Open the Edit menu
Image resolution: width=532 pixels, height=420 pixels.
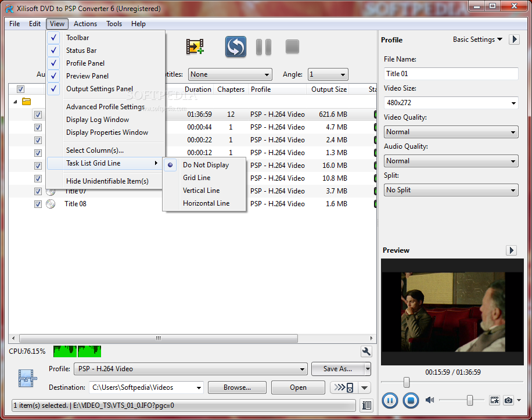35,24
